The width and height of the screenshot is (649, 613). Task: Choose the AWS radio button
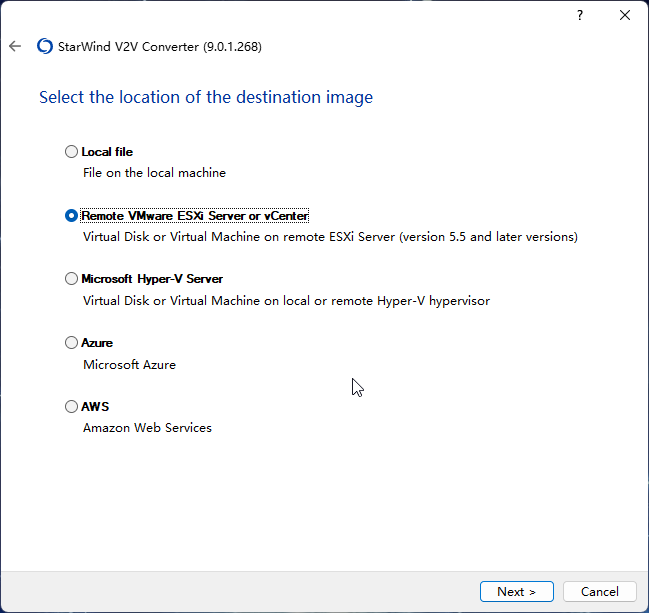(x=71, y=406)
